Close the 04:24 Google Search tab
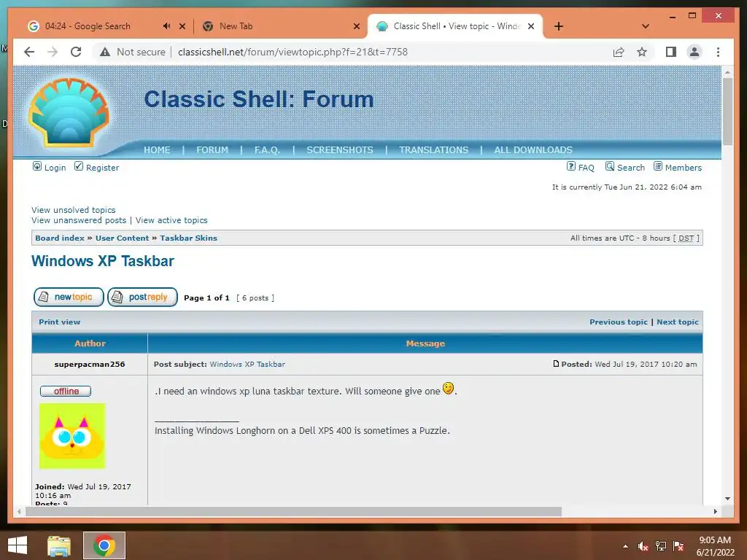 click(x=182, y=26)
